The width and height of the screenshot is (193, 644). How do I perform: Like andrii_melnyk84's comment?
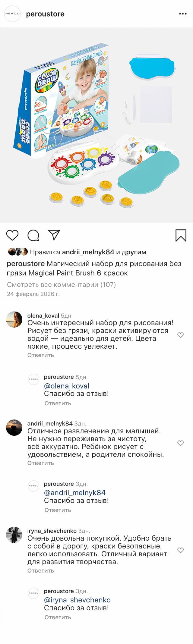tap(180, 443)
